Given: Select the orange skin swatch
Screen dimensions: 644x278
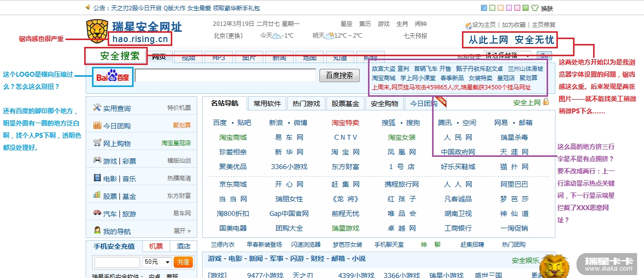Looking at the screenshot, I should pyautogui.click(x=501, y=8).
